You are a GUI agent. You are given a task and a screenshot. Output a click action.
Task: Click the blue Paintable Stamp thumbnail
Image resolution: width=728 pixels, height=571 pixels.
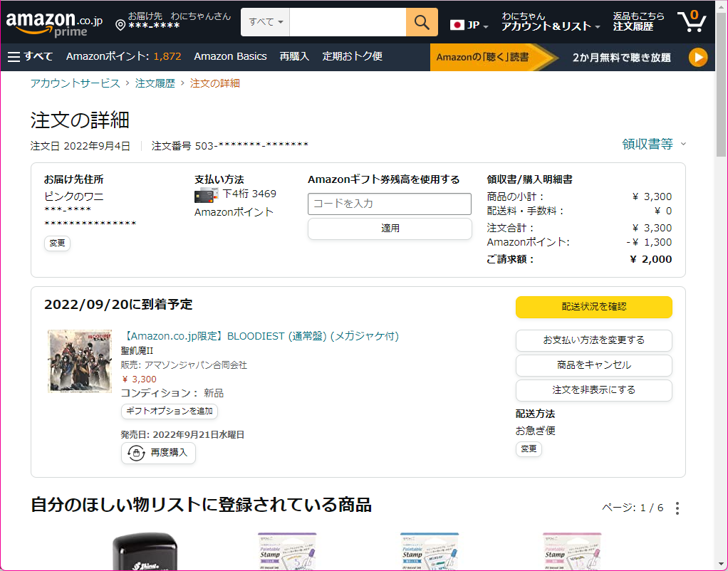(x=430, y=552)
